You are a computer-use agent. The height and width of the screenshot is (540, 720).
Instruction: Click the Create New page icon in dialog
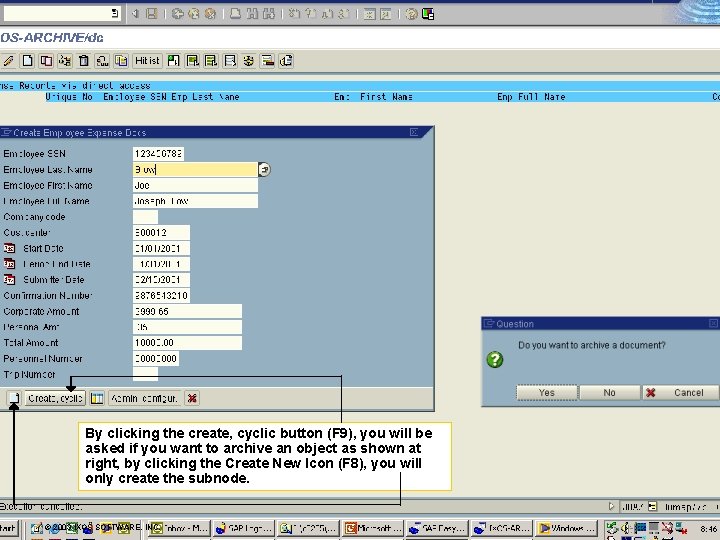(x=14, y=398)
